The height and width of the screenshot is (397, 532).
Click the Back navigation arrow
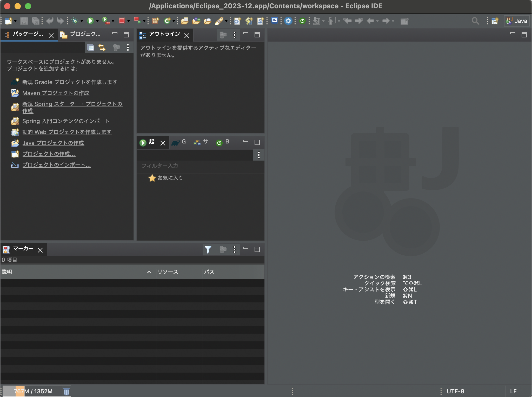tap(370, 21)
